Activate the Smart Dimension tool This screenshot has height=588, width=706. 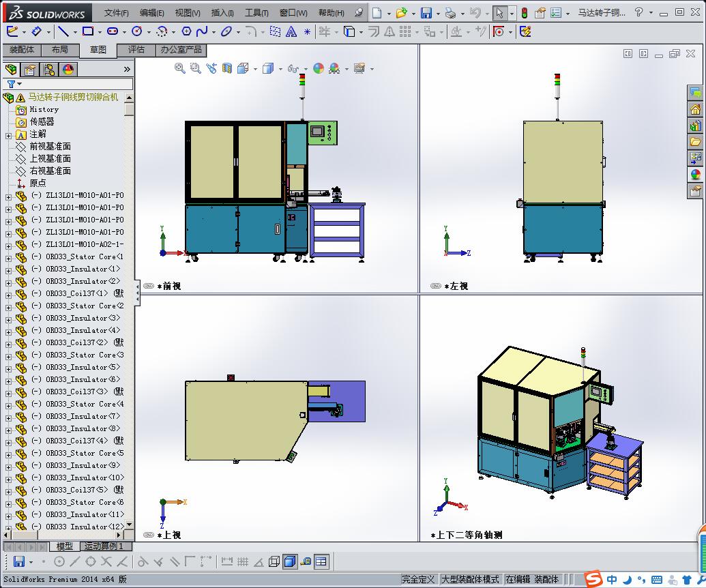click(x=36, y=31)
